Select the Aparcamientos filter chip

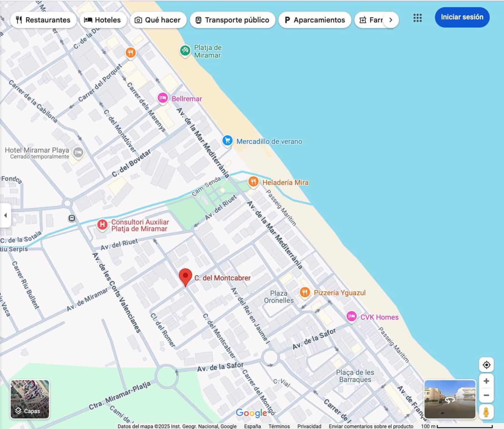(x=315, y=20)
